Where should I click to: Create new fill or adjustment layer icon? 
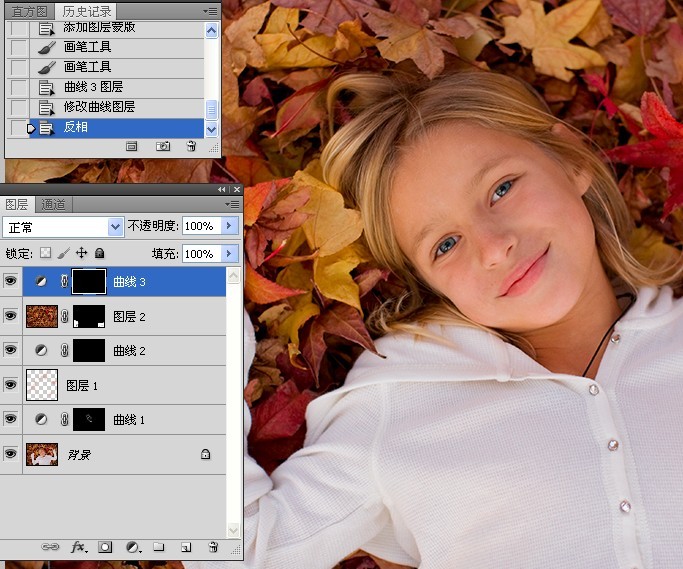click(x=132, y=547)
